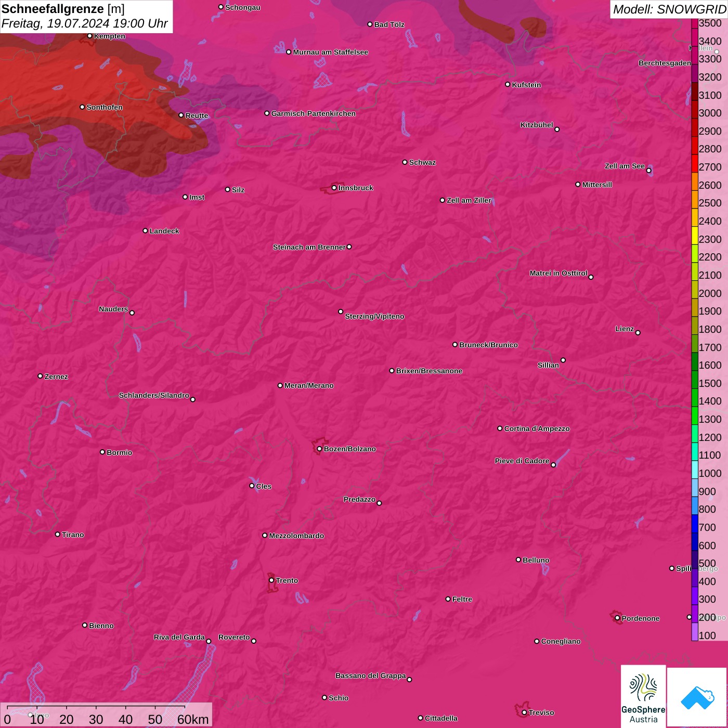Click the "Berchtesgaden" label
This screenshot has height=728, width=728.
(x=665, y=63)
